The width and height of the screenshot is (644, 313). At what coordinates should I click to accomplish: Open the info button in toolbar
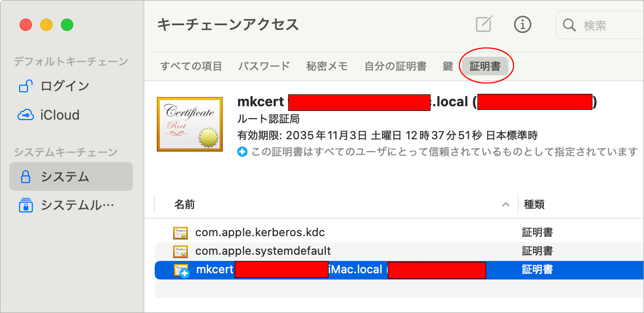click(x=522, y=24)
